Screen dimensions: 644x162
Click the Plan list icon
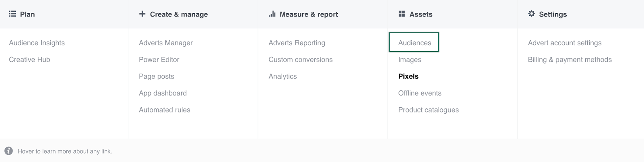pyautogui.click(x=12, y=14)
